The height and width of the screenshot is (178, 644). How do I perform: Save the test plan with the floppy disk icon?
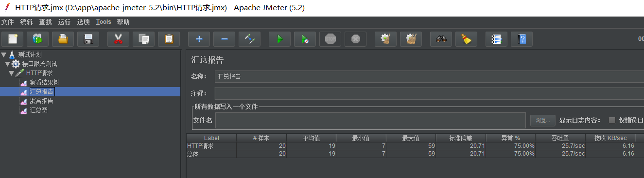(88, 39)
